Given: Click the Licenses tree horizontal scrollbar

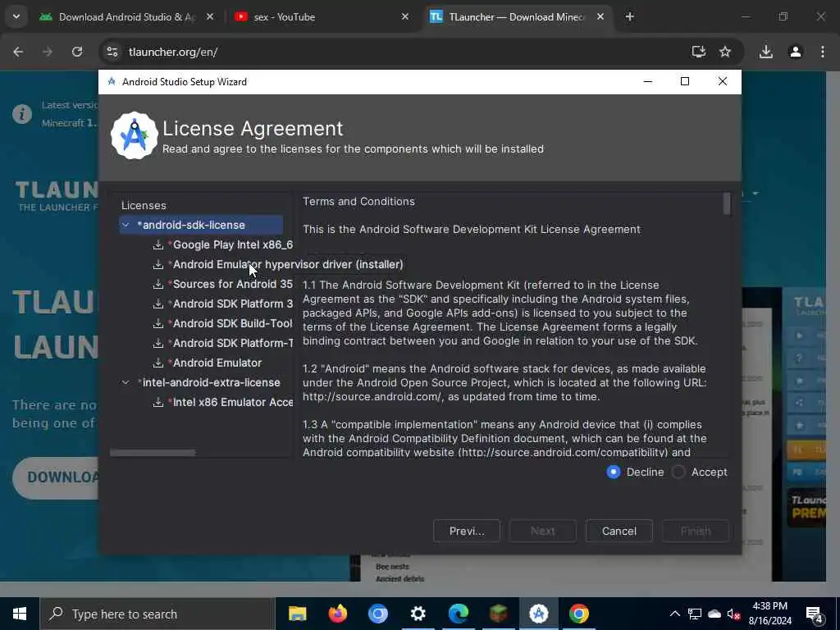Looking at the screenshot, I should click(153, 453).
